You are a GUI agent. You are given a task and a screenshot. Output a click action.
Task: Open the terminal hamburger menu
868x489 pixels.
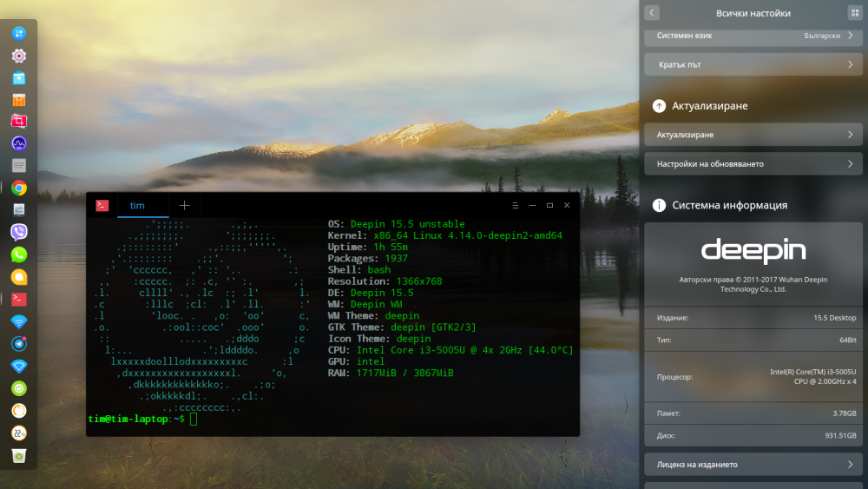(516, 206)
